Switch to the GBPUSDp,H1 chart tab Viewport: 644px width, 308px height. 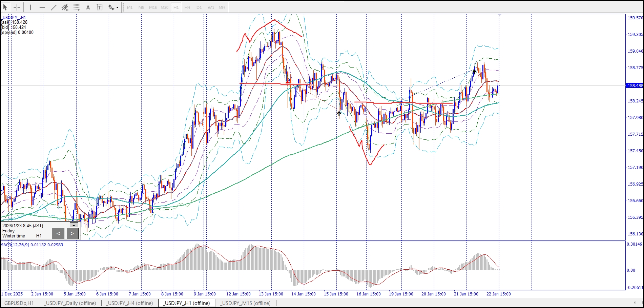pos(19,303)
